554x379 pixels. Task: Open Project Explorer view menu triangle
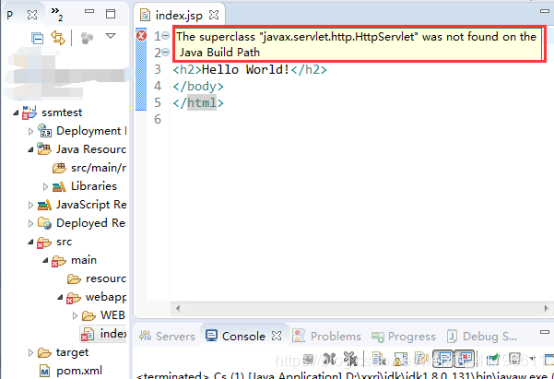click(x=111, y=36)
